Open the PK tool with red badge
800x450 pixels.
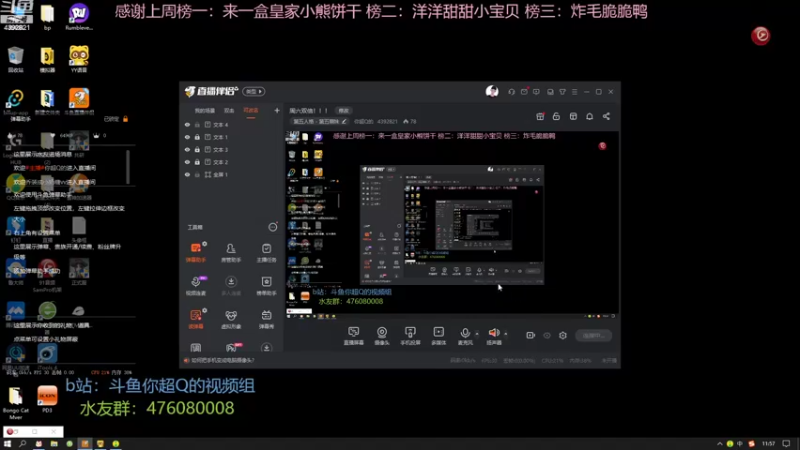click(x=231, y=347)
